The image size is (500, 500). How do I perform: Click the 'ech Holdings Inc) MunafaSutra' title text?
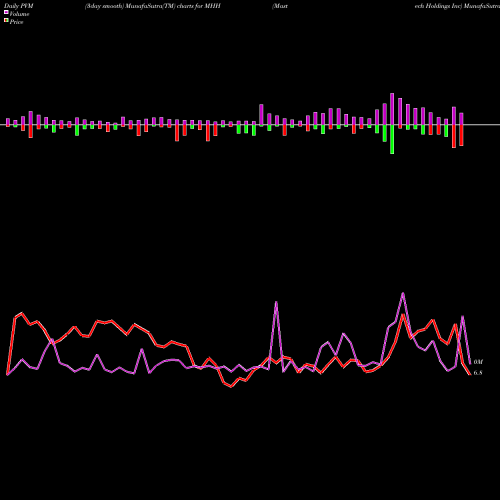[x=457, y=6]
